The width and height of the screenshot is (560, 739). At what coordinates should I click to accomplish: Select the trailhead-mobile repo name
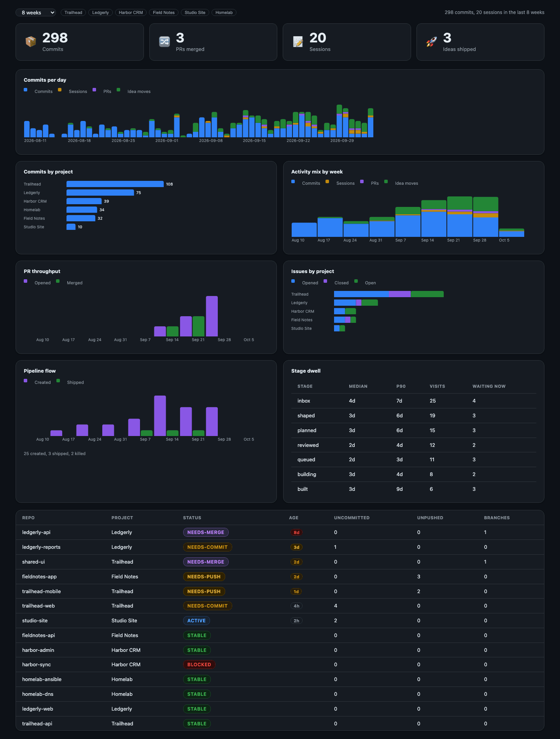(x=42, y=591)
